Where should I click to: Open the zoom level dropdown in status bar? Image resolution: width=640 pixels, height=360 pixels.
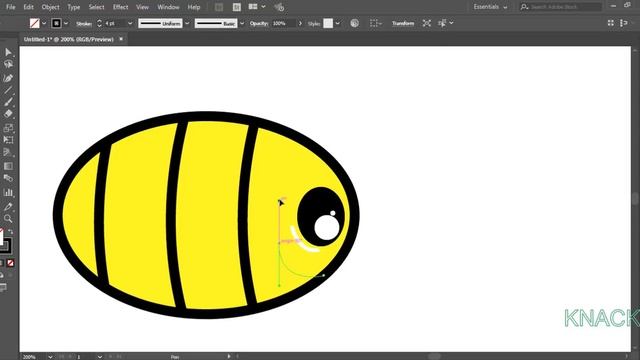point(50,357)
